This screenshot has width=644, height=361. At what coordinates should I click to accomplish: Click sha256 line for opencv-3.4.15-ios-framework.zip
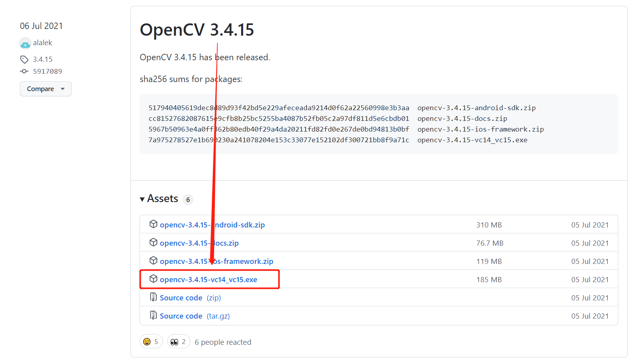pyautogui.click(x=346, y=129)
